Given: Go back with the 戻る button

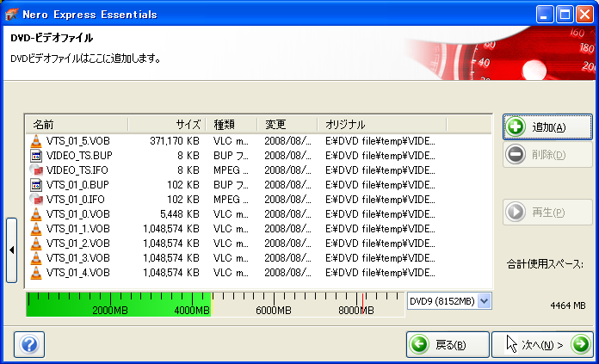Looking at the screenshot, I should click(448, 345).
